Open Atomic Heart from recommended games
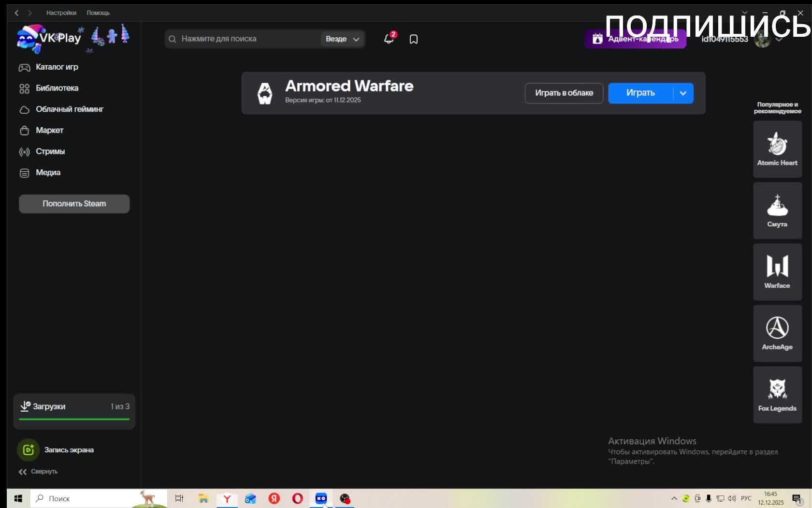 pos(777,149)
